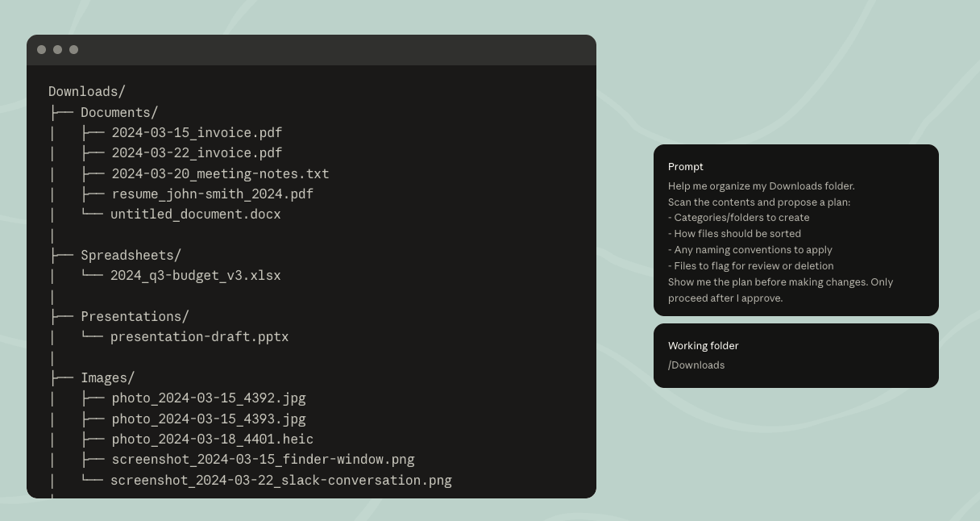Select presentation-draft.pptx
The height and width of the screenshot is (521, 980).
[199, 336]
